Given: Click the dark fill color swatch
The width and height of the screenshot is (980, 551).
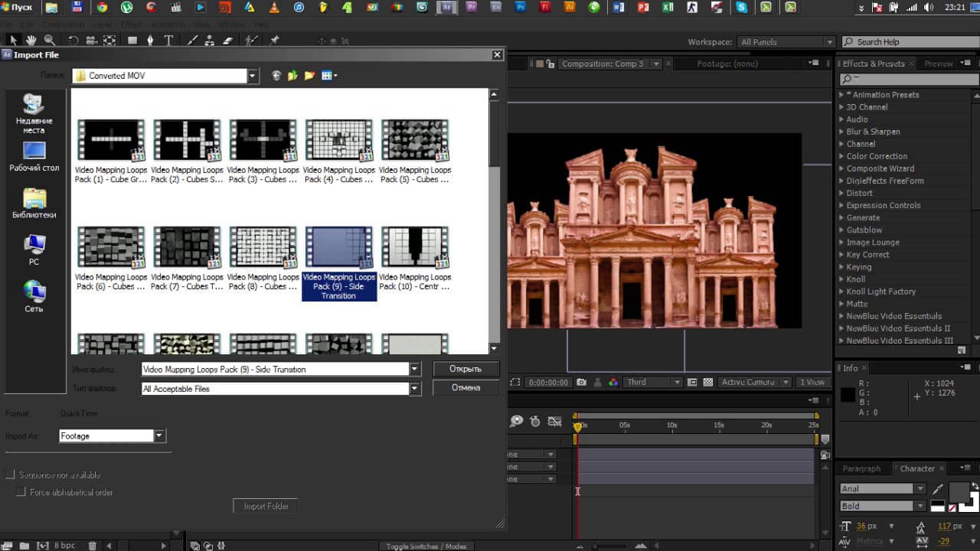Looking at the screenshot, I should click(x=959, y=491).
